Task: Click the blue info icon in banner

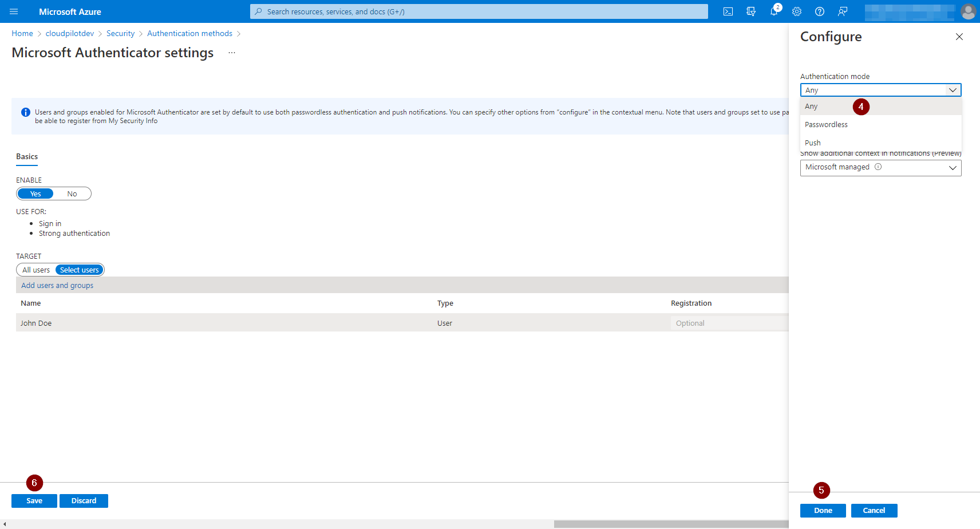Action: [x=26, y=112]
